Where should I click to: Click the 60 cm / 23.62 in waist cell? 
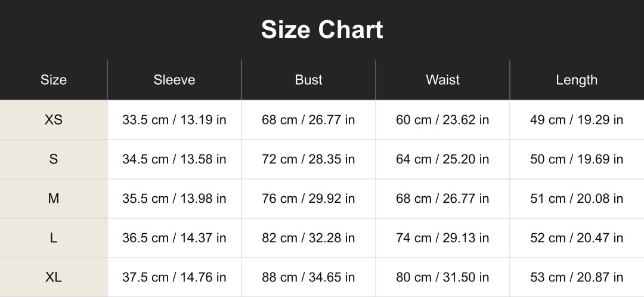pos(442,119)
